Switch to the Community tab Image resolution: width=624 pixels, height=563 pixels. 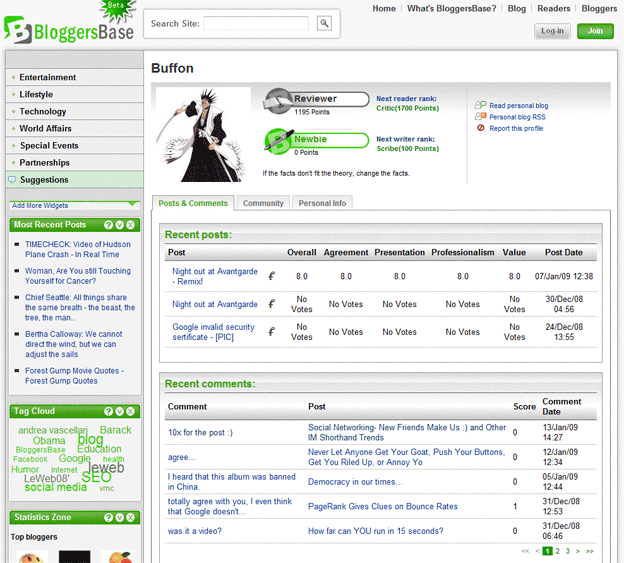pyautogui.click(x=263, y=203)
